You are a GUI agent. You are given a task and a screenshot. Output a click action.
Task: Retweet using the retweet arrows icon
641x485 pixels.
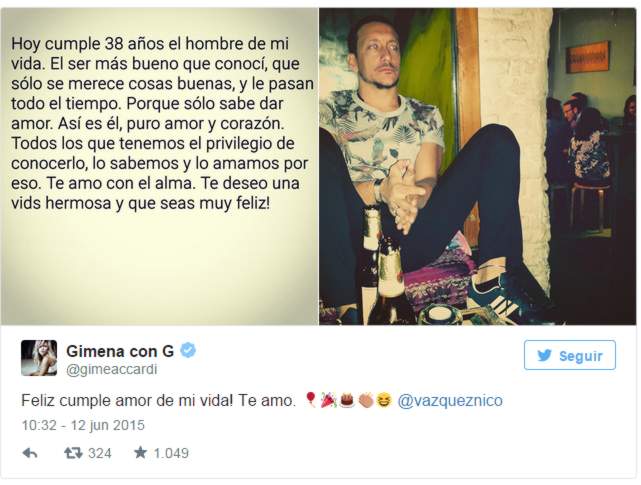pos(73,453)
